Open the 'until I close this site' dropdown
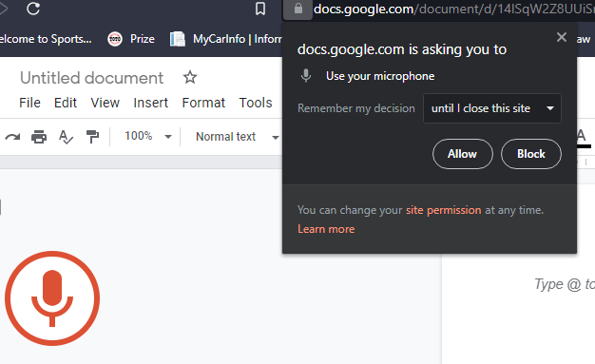This screenshot has width=595, height=364. [x=492, y=108]
